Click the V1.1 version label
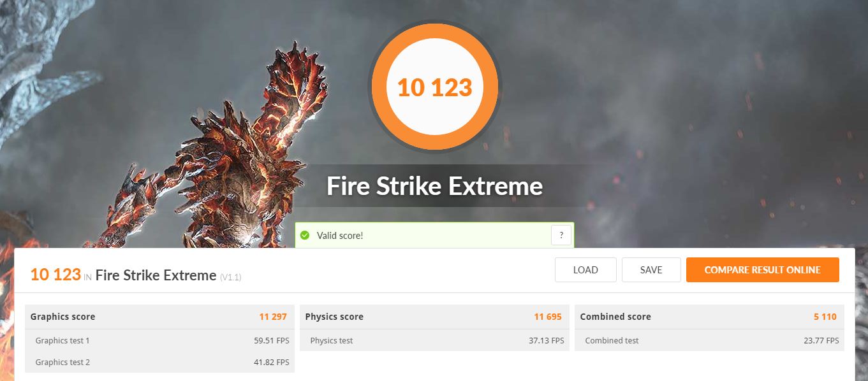Screen dimensions: 868x381 pyautogui.click(x=231, y=277)
